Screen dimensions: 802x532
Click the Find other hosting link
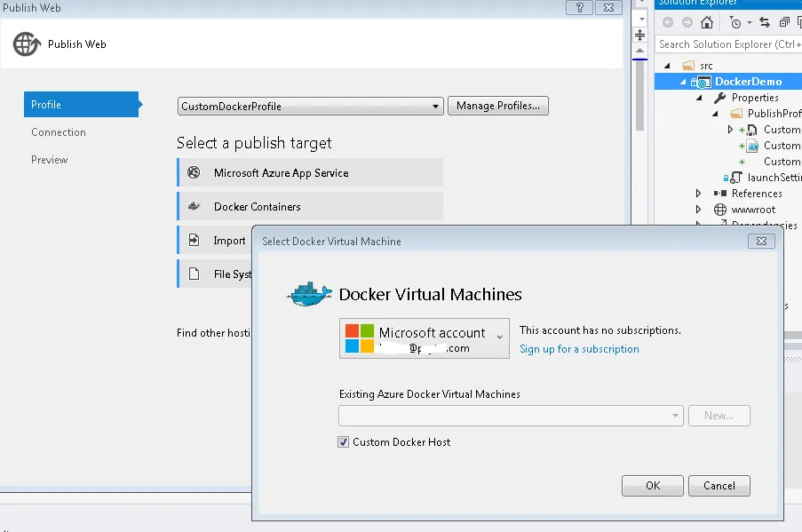point(214,333)
